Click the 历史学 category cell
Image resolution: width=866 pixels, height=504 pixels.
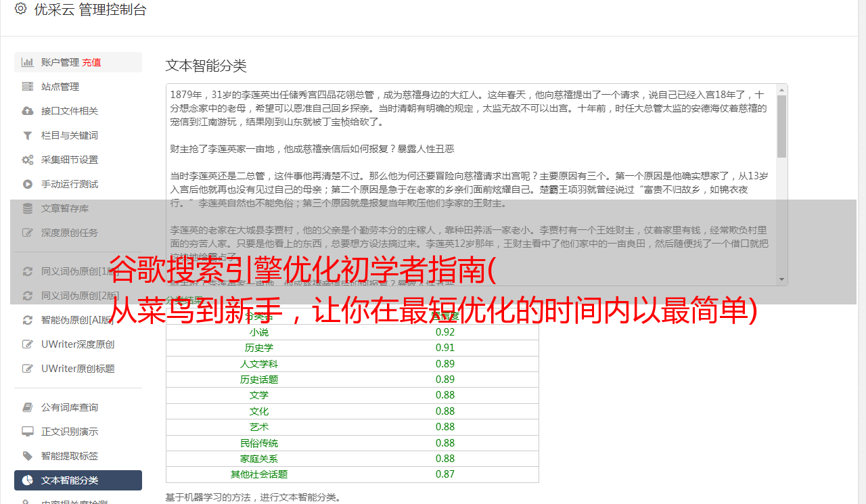pos(259,348)
